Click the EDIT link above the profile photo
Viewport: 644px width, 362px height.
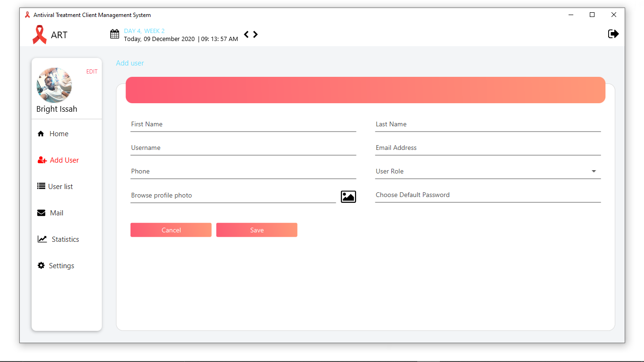(x=91, y=71)
